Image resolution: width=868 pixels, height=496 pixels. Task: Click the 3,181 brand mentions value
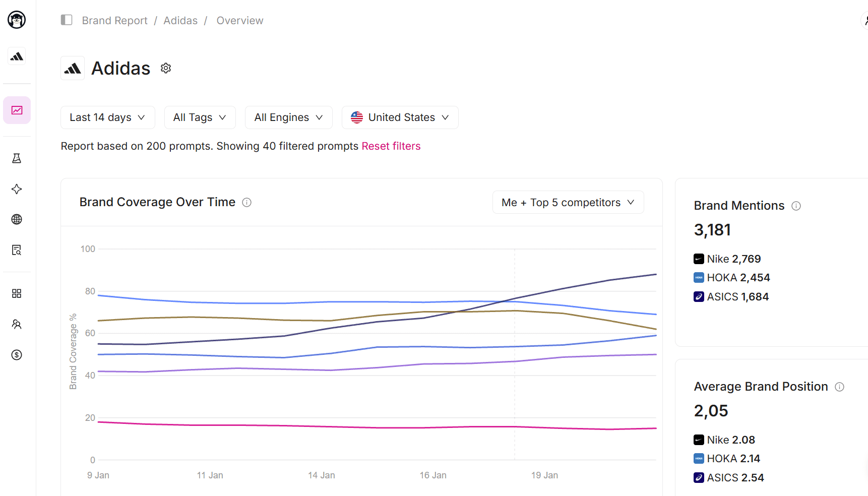[x=712, y=230]
